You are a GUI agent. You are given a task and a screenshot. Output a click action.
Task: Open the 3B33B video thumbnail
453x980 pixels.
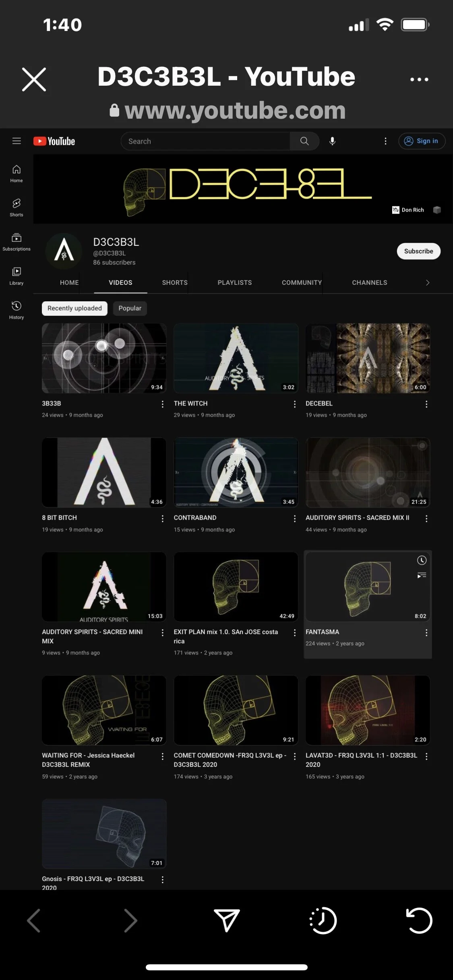tap(104, 358)
